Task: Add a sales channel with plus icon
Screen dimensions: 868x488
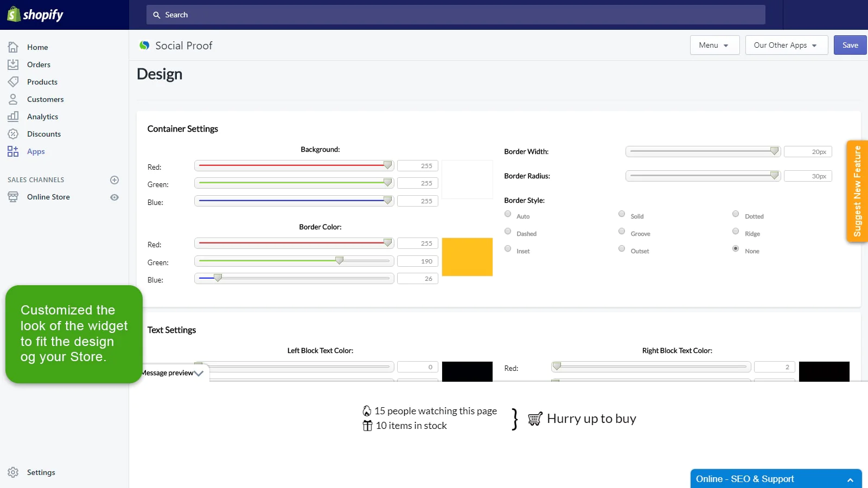Action: pos(114,180)
